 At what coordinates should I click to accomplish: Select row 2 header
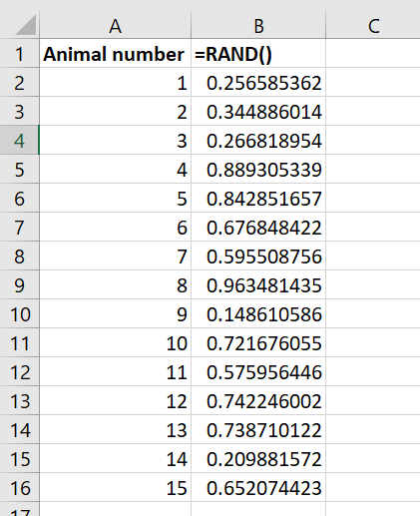pos(19,82)
